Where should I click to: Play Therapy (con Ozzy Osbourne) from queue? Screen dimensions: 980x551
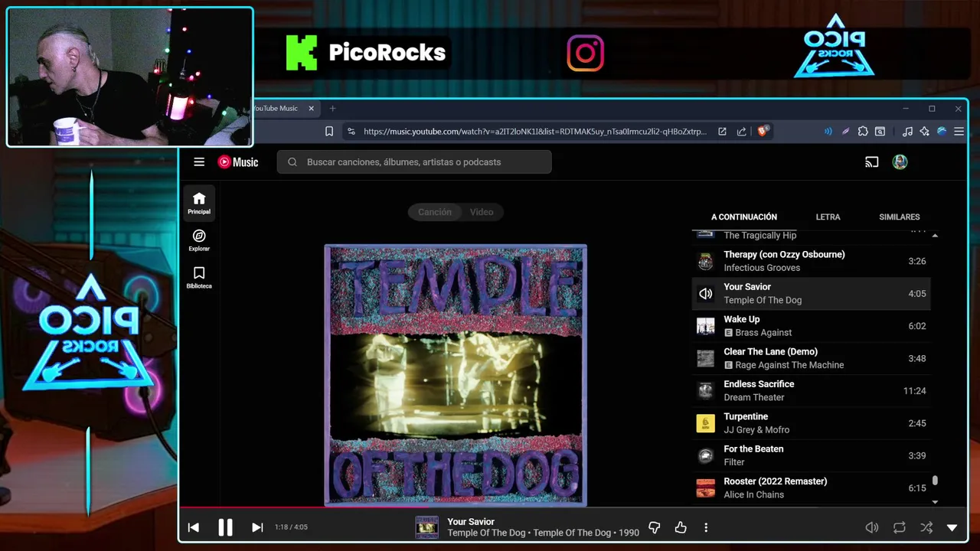click(x=812, y=261)
